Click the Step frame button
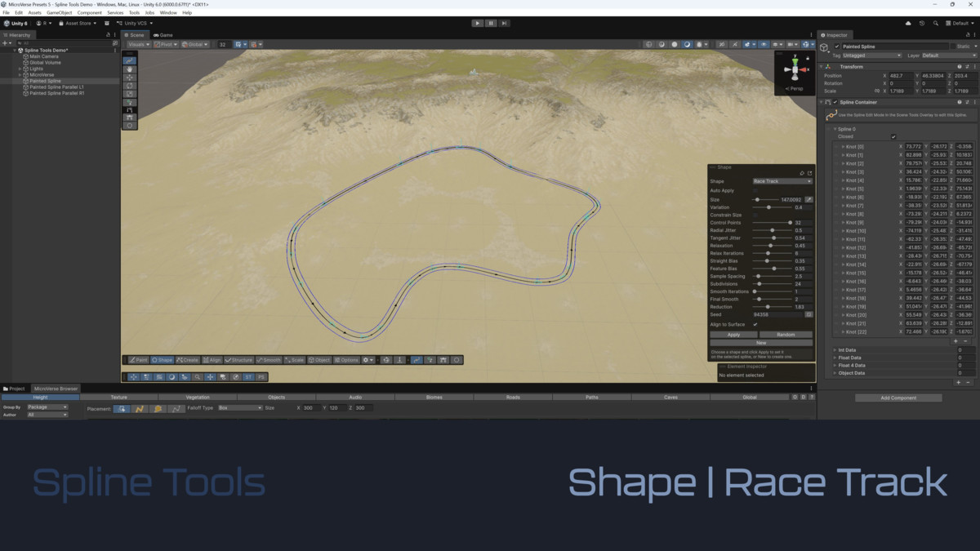The width and height of the screenshot is (980, 551). coord(502,23)
